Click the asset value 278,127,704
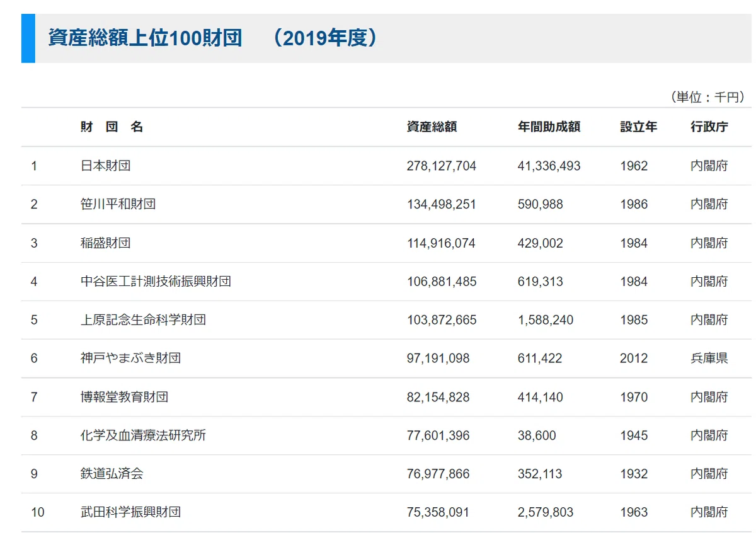The height and width of the screenshot is (533, 756). point(442,166)
